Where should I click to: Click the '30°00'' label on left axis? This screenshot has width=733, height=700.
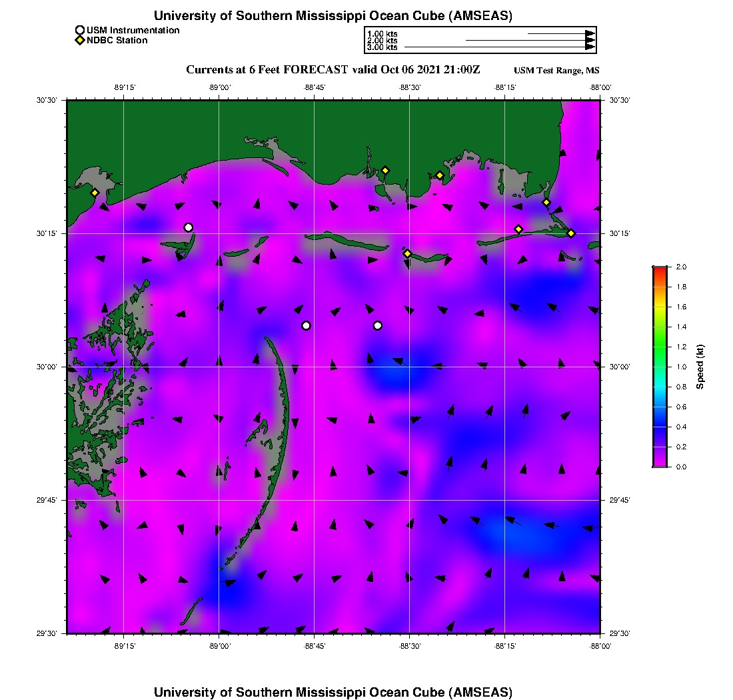[47, 367]
